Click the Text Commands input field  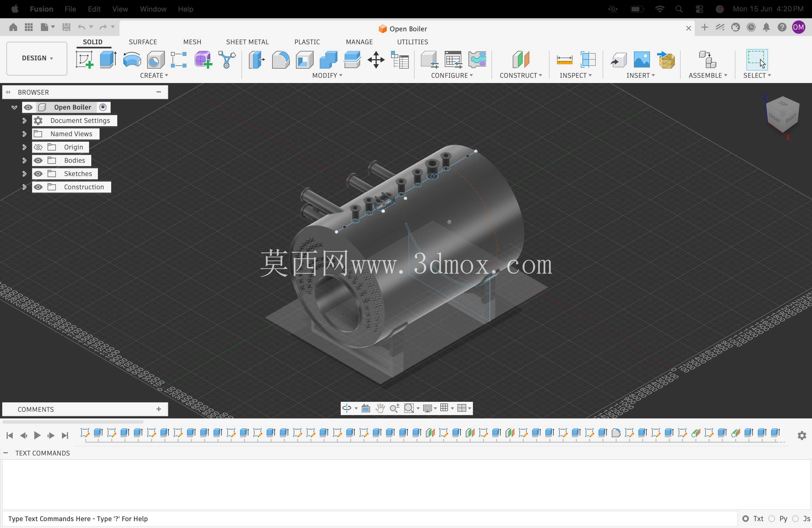[x=370, y=518]
